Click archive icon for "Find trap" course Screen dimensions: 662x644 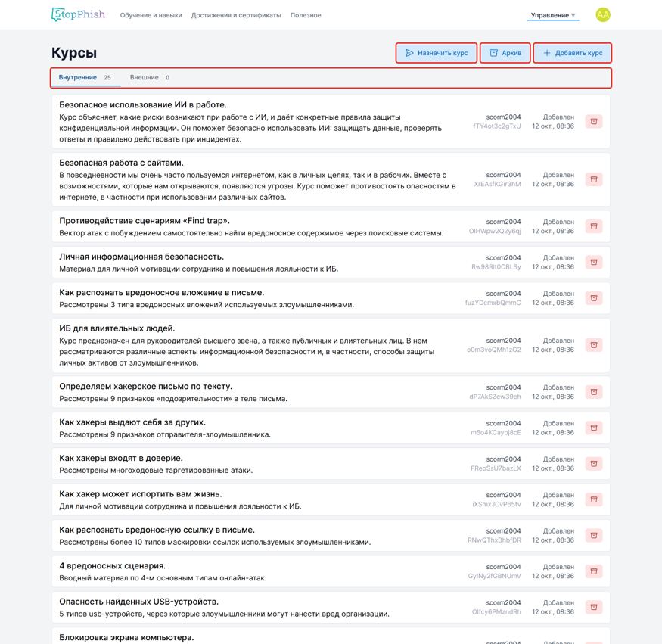[x=594, y=226]
